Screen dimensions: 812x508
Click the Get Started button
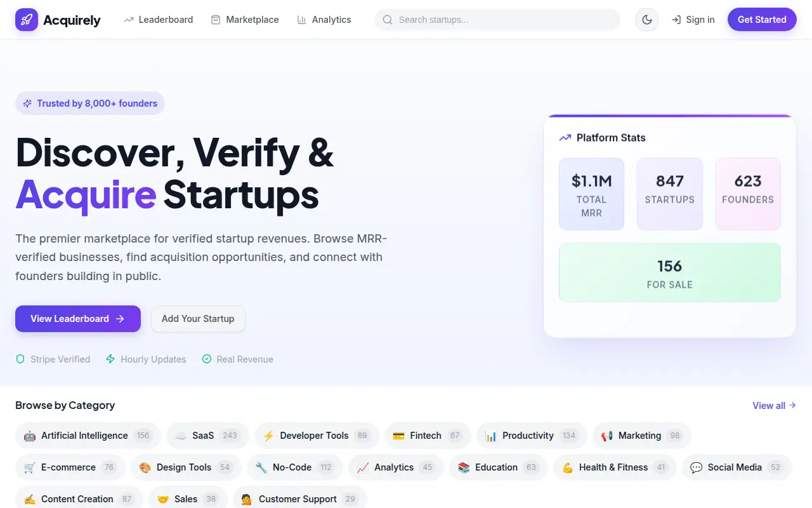762,20
